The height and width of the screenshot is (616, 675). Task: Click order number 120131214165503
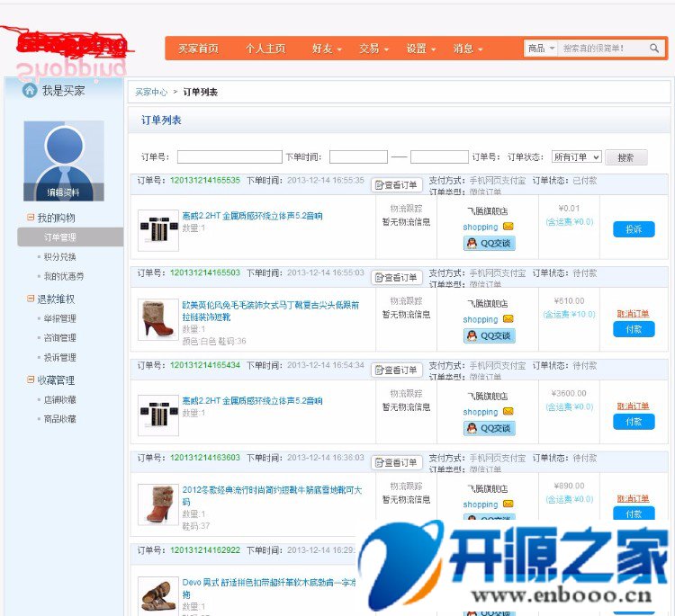(205, 272)
